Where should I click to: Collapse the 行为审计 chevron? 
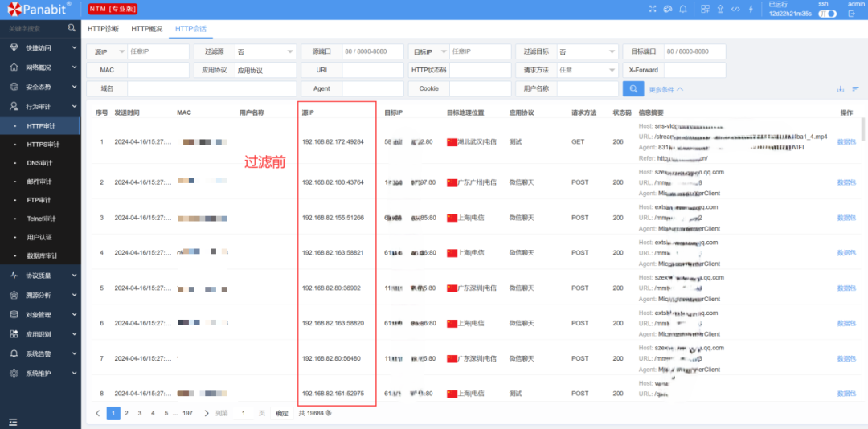(74, 106)
